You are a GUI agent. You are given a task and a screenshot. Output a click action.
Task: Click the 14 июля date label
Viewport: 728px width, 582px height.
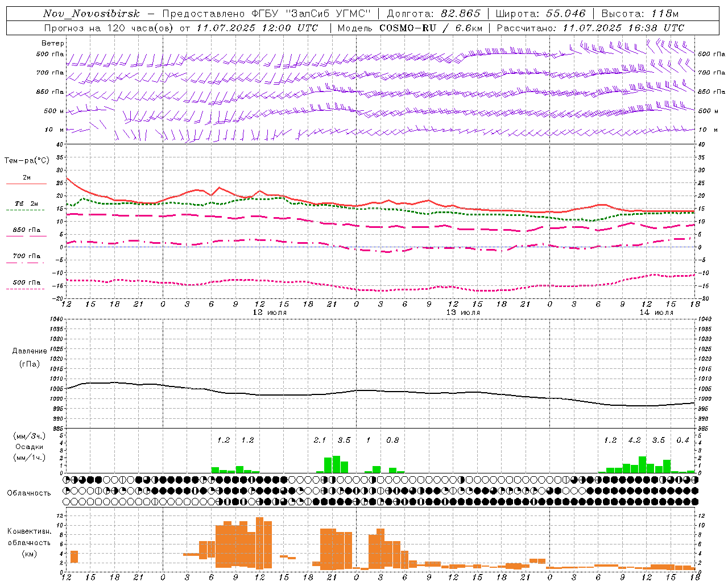pos(656,313)
